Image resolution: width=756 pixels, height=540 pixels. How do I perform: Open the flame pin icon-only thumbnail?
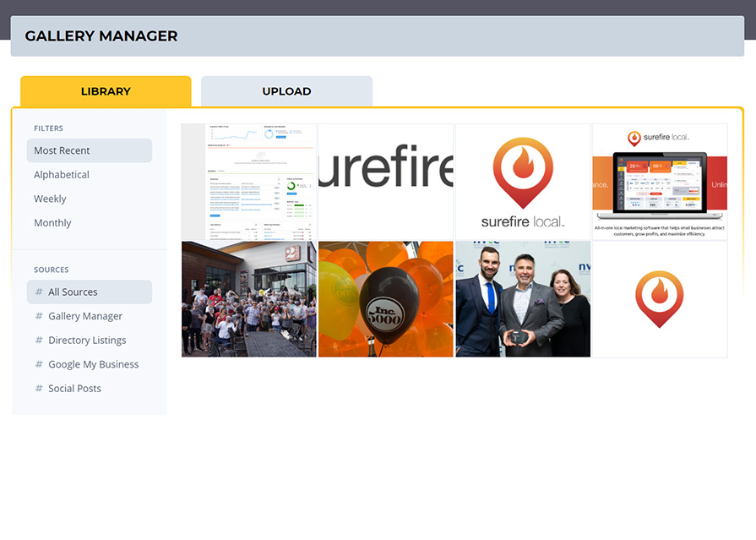[660, 299]
